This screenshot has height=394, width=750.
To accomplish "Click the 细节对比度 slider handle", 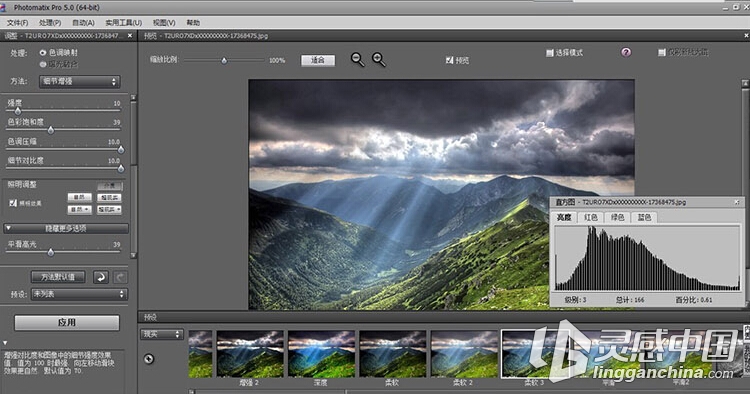I will (121, 168).
